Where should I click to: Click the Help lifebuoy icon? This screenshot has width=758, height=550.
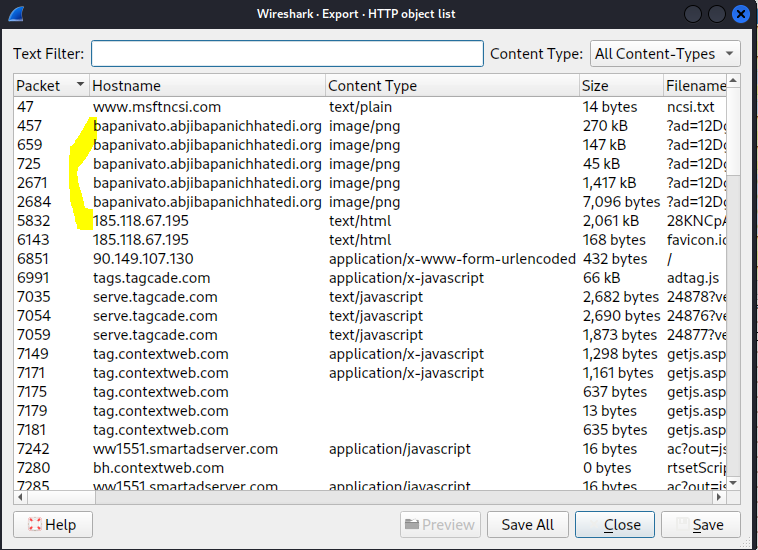[x=35, y=524]
